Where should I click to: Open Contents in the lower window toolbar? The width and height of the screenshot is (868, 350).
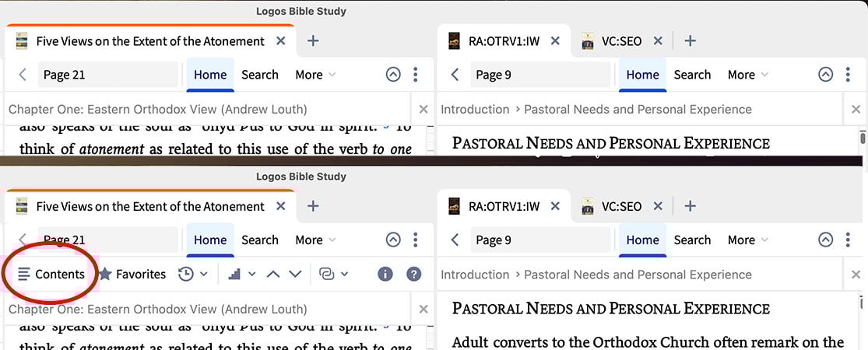pos(51,275)
